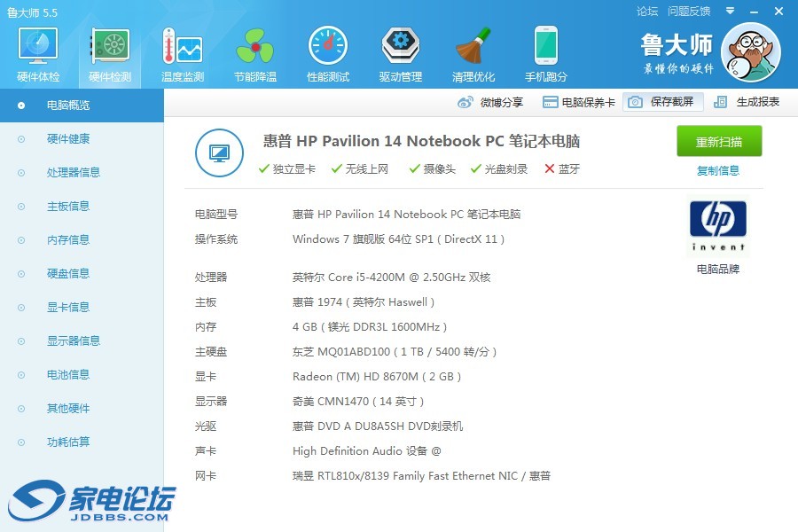Click the optical drive value DU8A5SH
The height and width of the screenshot is (532, 798).
click(378, 426)
